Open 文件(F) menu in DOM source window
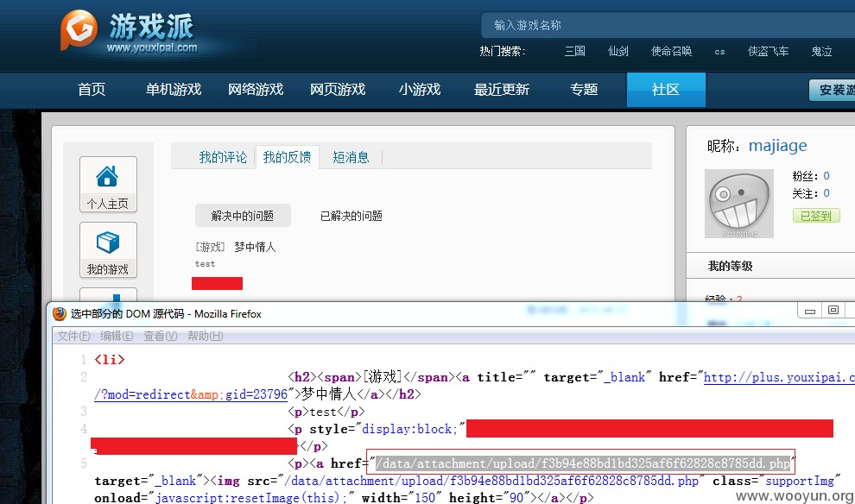This screenshot has height=504, width=855. [x=73, y=337]
